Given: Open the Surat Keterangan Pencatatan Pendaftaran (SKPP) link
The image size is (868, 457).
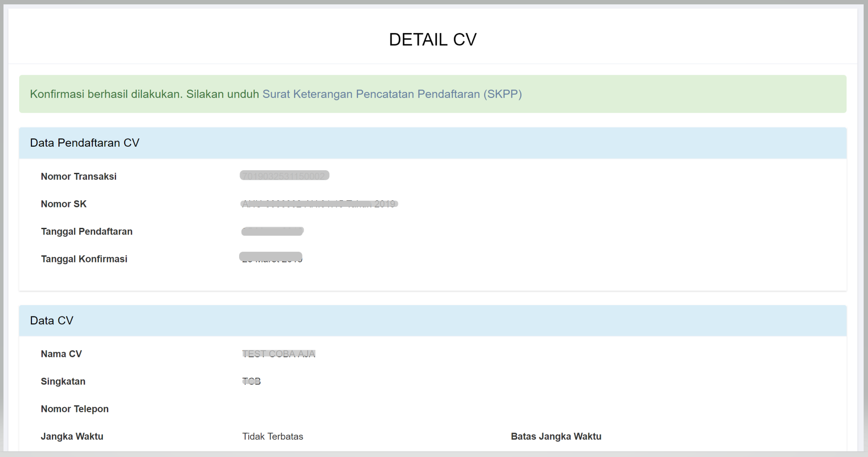Looking at the screenshot, I should point(391,94).
